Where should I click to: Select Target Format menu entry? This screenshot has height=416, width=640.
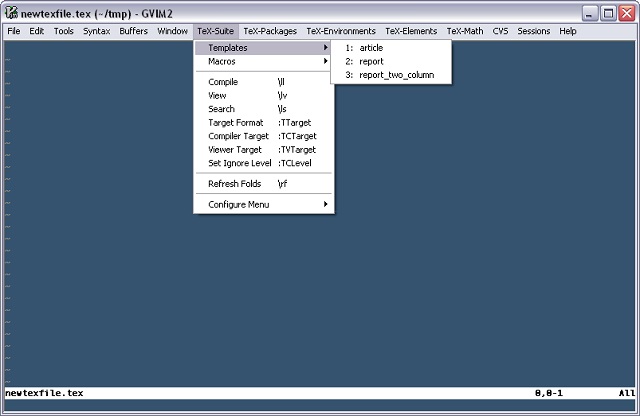(x=264, y=122)
